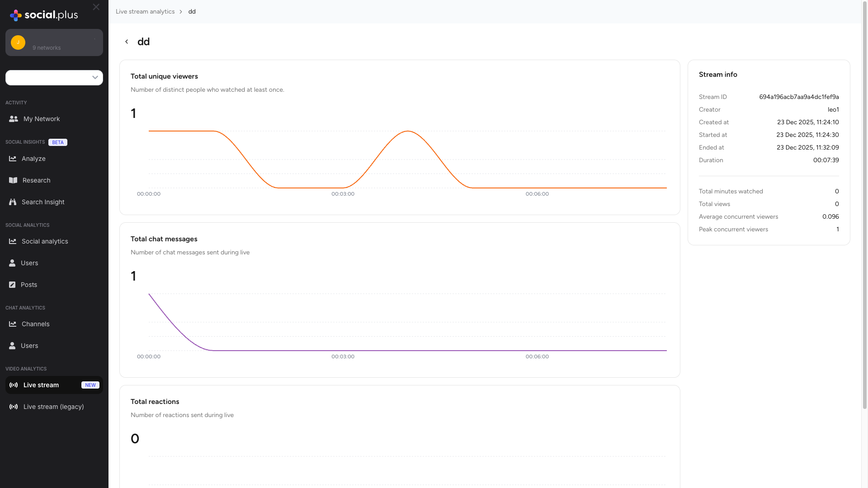Select the My Network people icon
Image resolution: width=868 pixels, height=488 pixels.
pos(13,119)
